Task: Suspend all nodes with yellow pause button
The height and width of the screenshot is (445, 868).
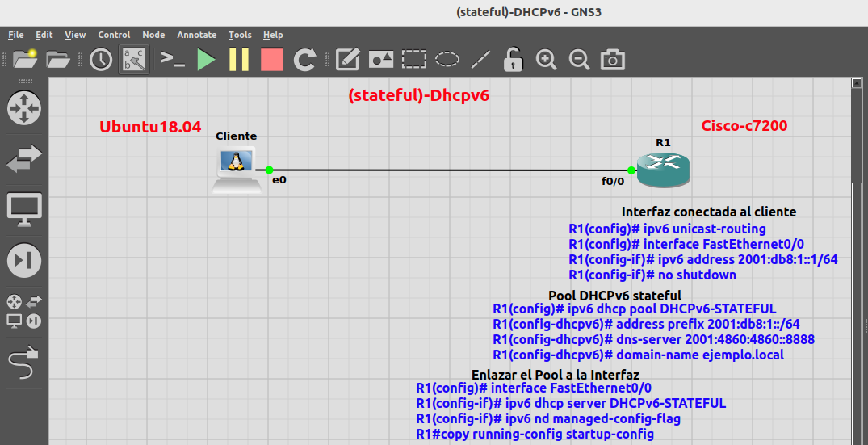Action: click(239, 59)
